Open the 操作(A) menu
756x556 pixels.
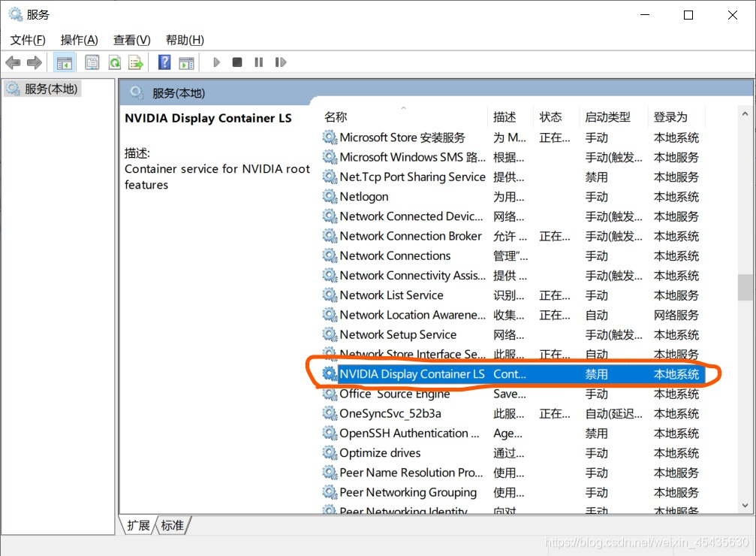pos(79,40)
